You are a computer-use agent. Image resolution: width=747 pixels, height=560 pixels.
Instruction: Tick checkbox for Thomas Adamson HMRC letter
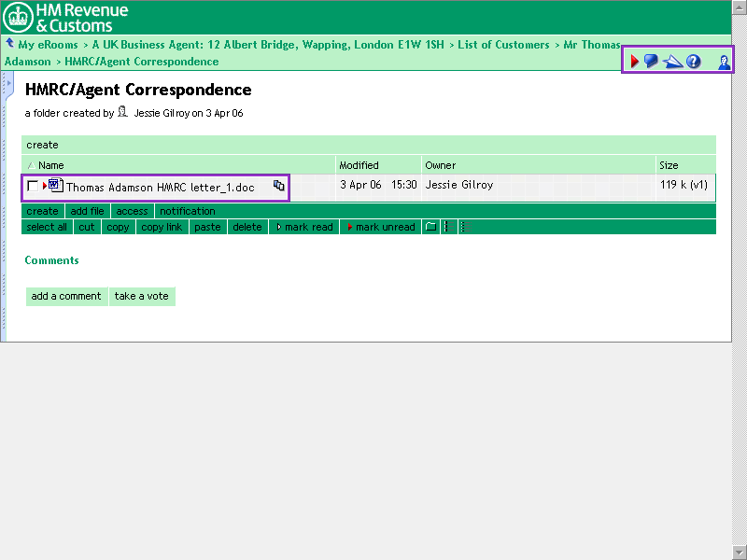click(x=33, y=187)
